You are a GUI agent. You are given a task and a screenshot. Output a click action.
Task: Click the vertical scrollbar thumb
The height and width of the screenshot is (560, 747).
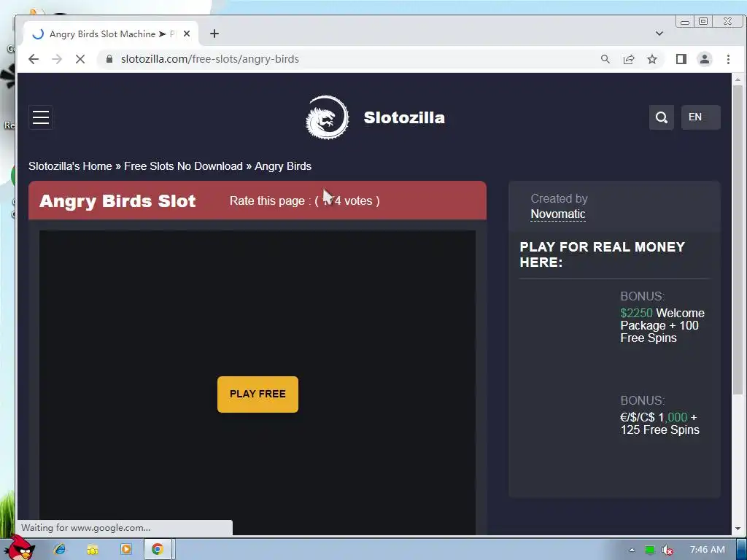738,240
